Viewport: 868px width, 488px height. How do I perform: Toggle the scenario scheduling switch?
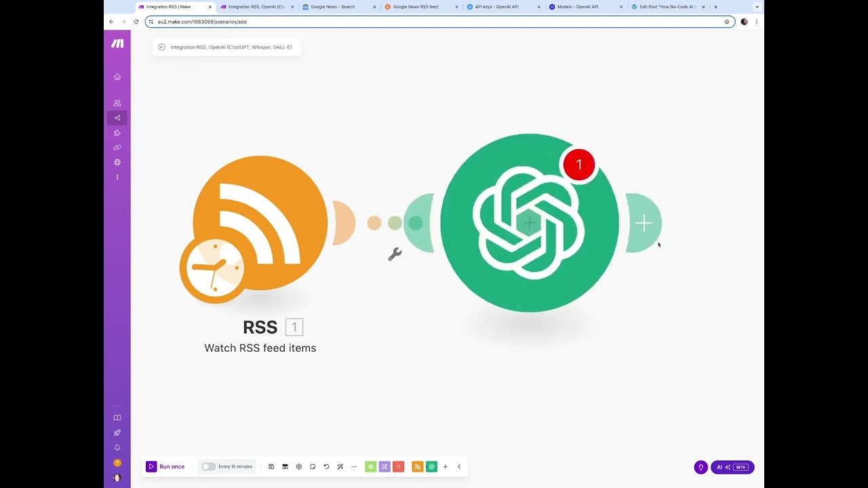(x=208, y=466)
